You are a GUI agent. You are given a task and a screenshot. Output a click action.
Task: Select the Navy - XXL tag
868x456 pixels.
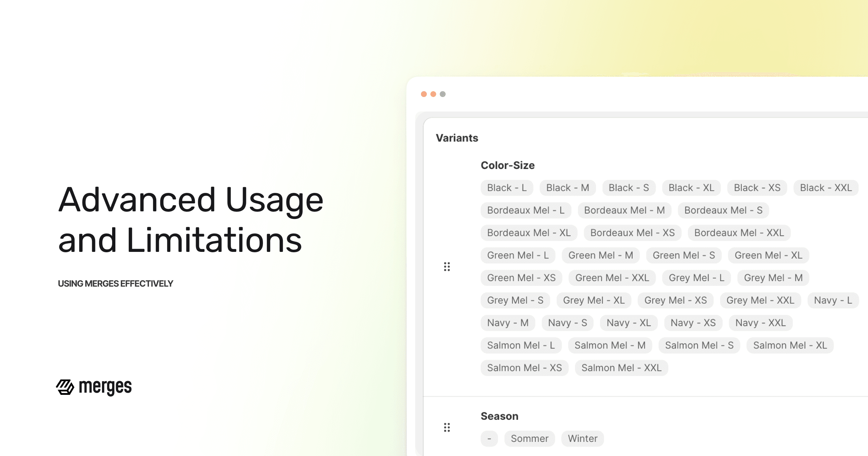[761, 322]
